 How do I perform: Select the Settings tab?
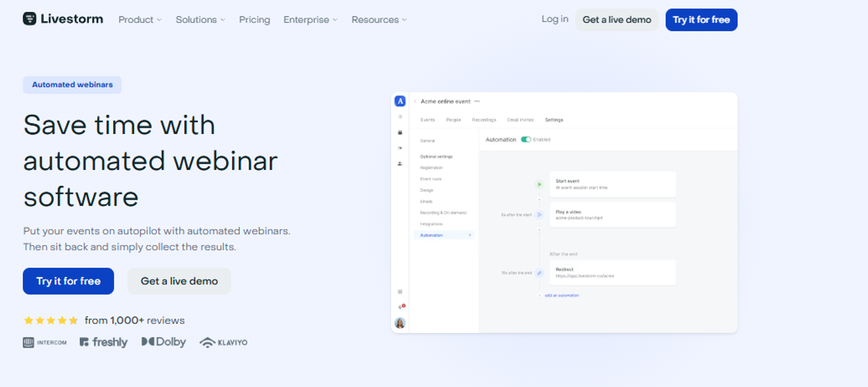coord(554,120)
